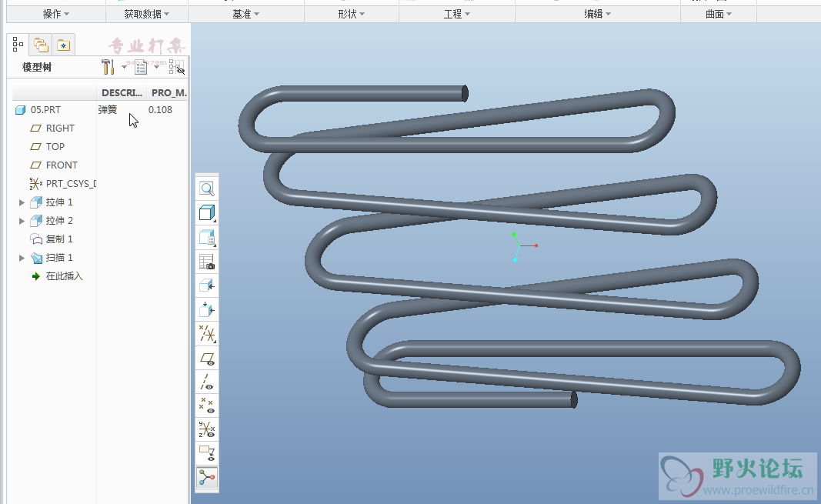Expand the 拉伸 2 feature node

22,221
